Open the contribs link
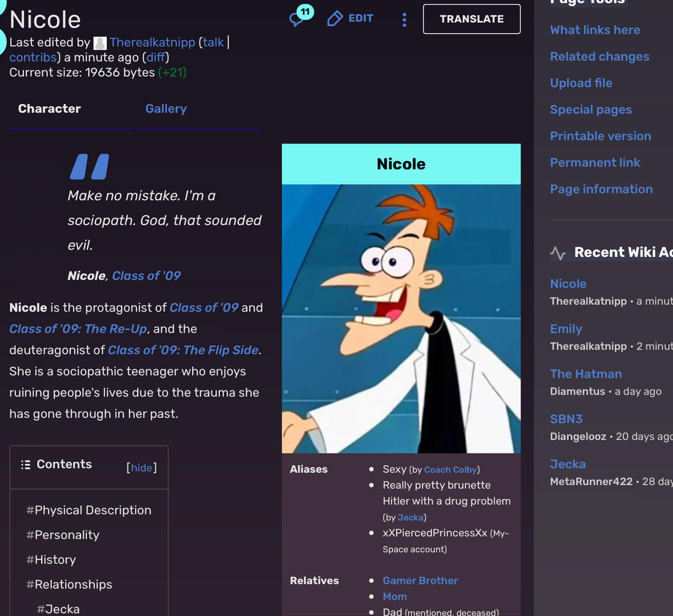Viewport: 673px width, 616px height. [x=33, y=57]
